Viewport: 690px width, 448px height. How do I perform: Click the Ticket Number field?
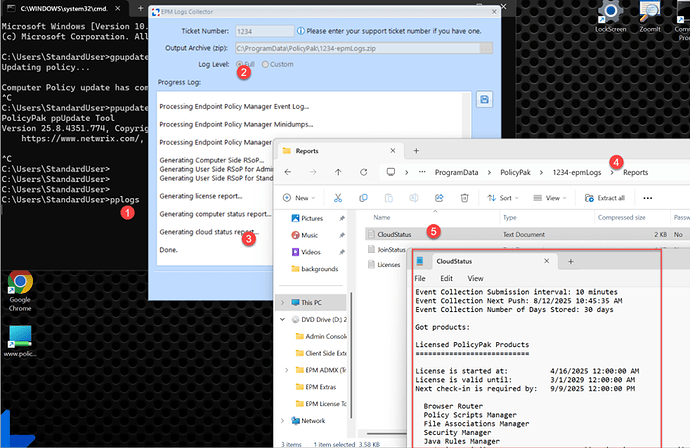click(264, 31)
